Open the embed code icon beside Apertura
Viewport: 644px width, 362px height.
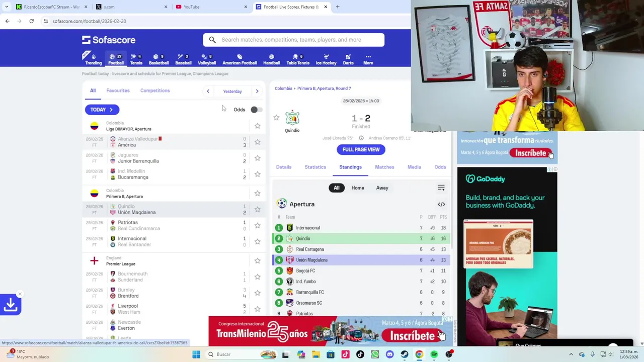441,204
